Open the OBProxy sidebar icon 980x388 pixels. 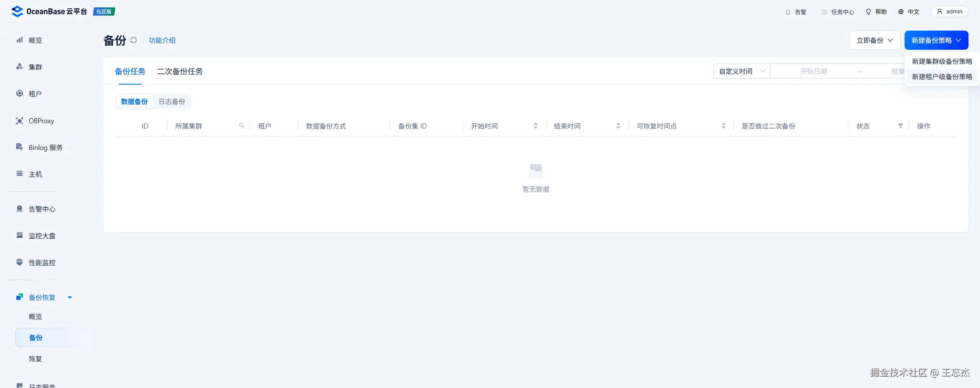click(x=20, y=121)
